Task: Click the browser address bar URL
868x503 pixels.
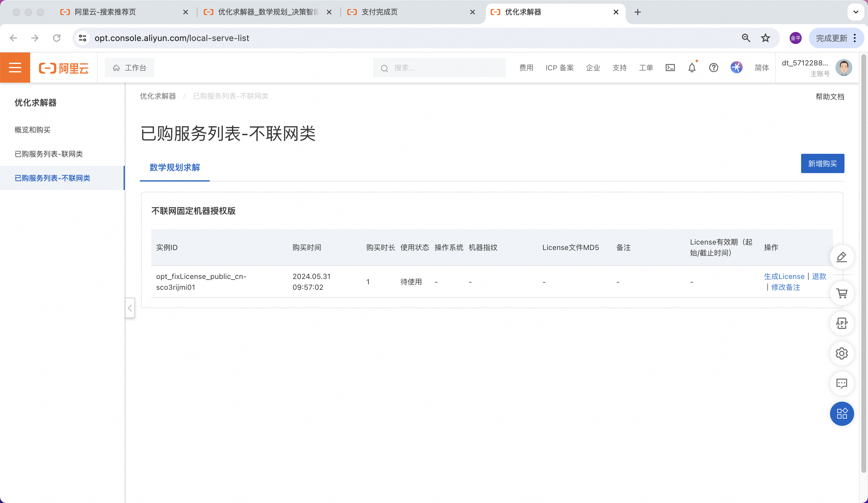Action: tap(171, 38)
